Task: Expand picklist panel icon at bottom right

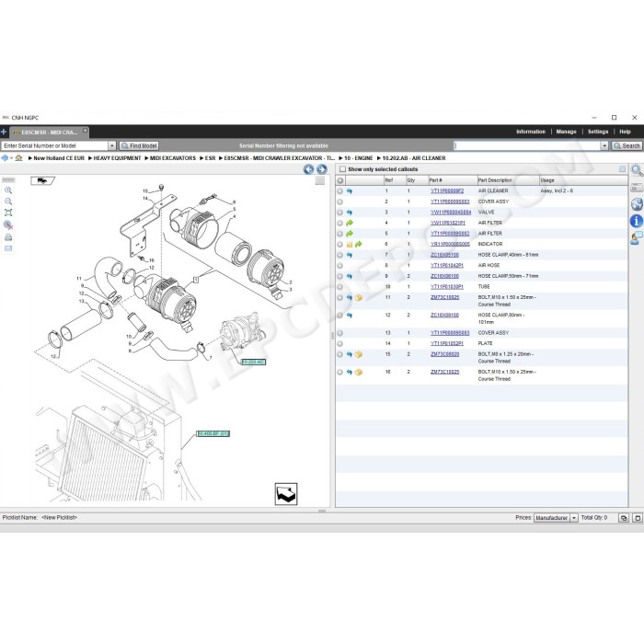Action: click(x=637, y=518)
